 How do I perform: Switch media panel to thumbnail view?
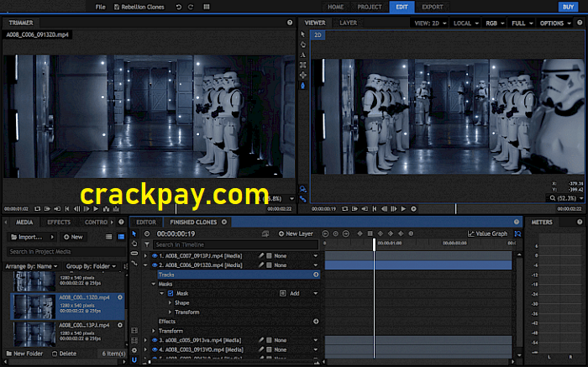tap(121, 237)
